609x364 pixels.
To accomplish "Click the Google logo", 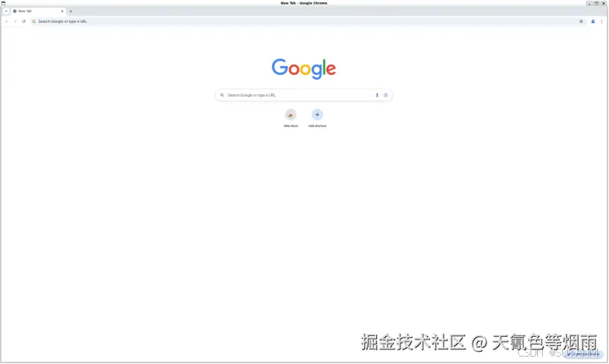I will coord(304,69).
